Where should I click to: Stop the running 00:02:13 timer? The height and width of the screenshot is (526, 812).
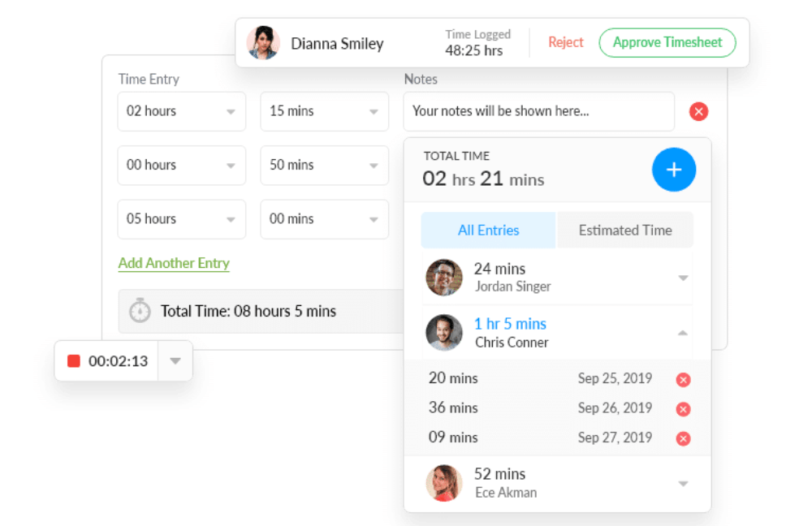[74, 361]
